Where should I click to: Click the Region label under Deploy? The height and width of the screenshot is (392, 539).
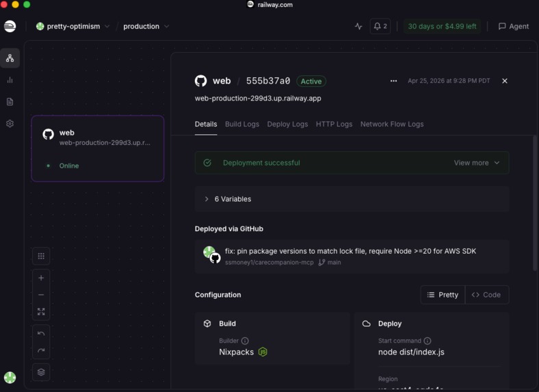pyautogui.click(x=388, y=379)
